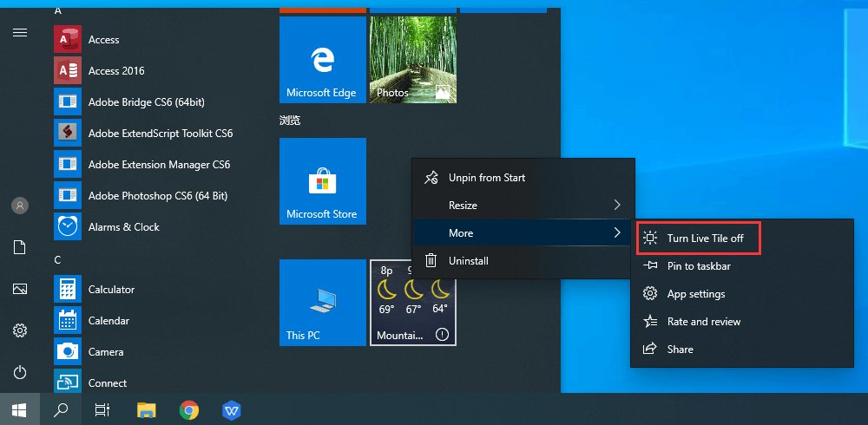868x425 pixels.
Task: Open the Microsoft Store tile
Action: tap(323, 181)
